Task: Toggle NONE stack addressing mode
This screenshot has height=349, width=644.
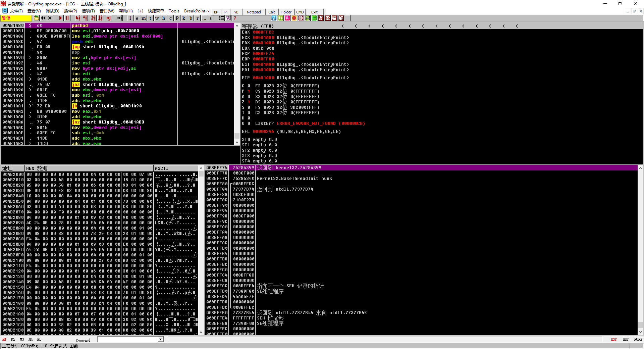Action: [x=638, y=339]
